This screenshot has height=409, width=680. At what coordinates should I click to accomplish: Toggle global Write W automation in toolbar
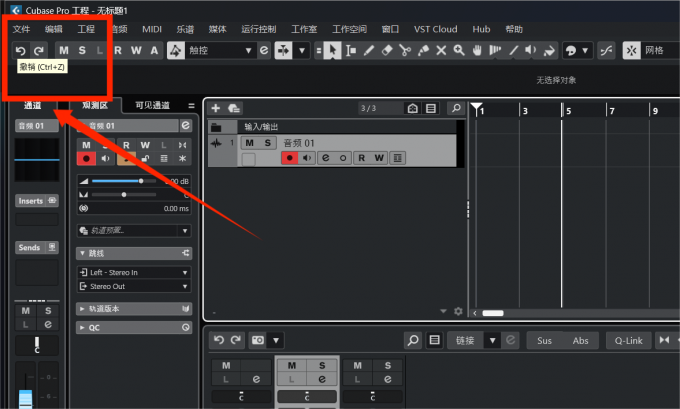(x=136, y=50)
